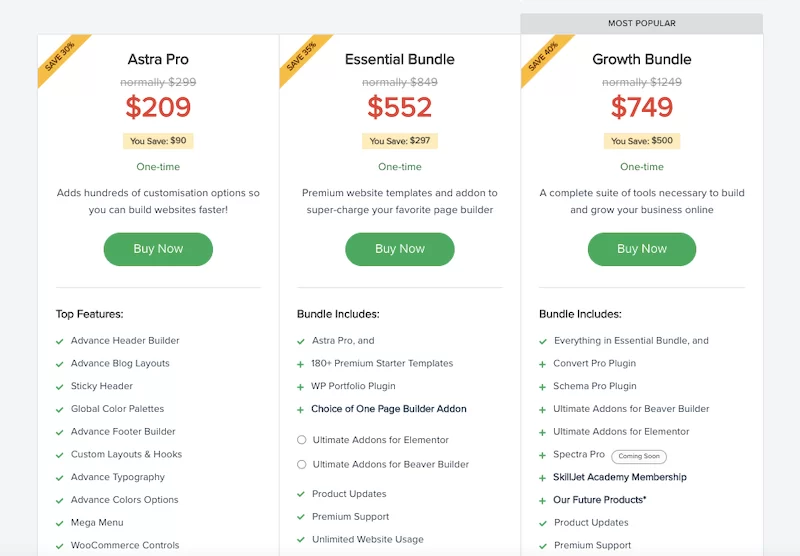Viewport: 800px width, 556px height.
Task: Click Our Future Products* item
Action: 599,500
